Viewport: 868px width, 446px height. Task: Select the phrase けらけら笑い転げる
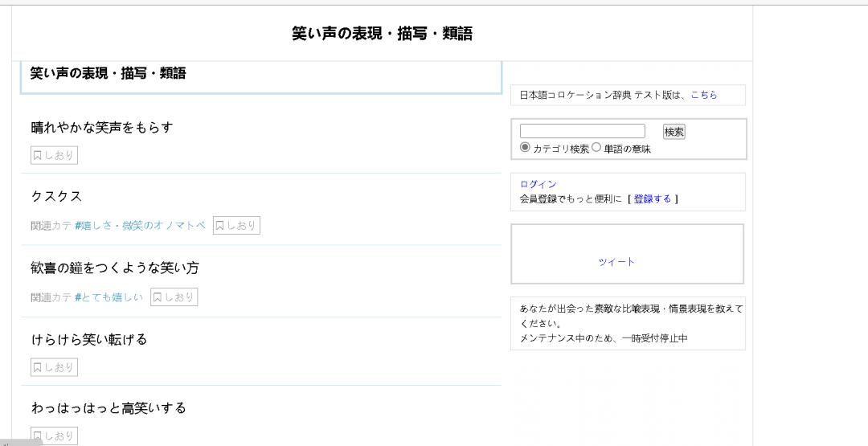(x=89, y=339)
